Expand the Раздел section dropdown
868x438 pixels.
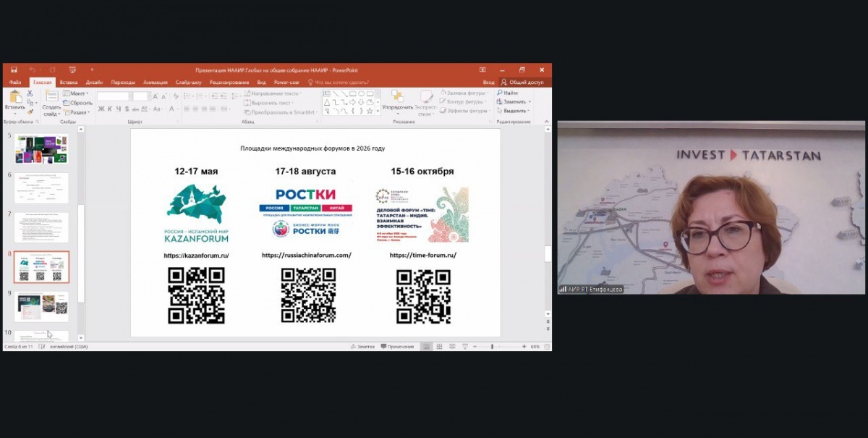pos(78,112)
